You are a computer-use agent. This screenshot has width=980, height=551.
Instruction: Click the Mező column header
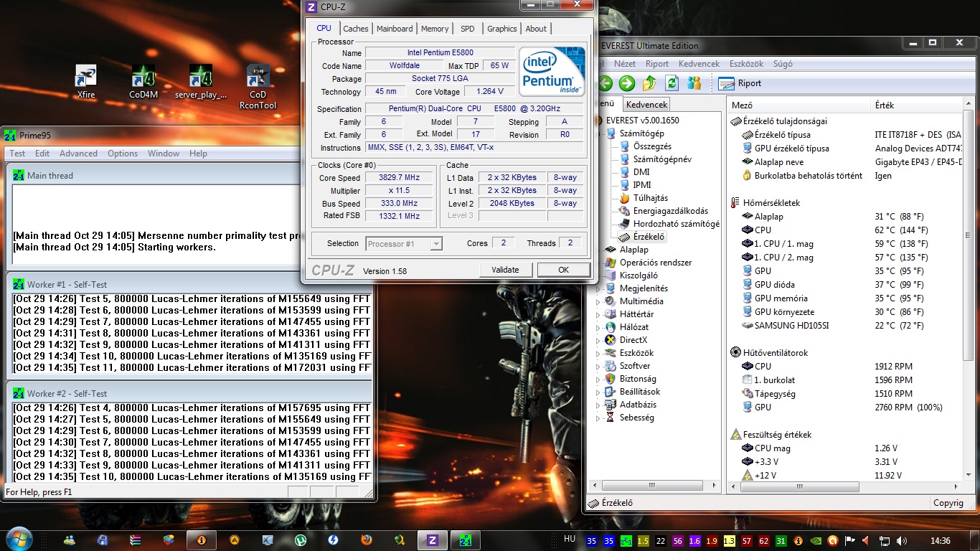pos(798,105)
